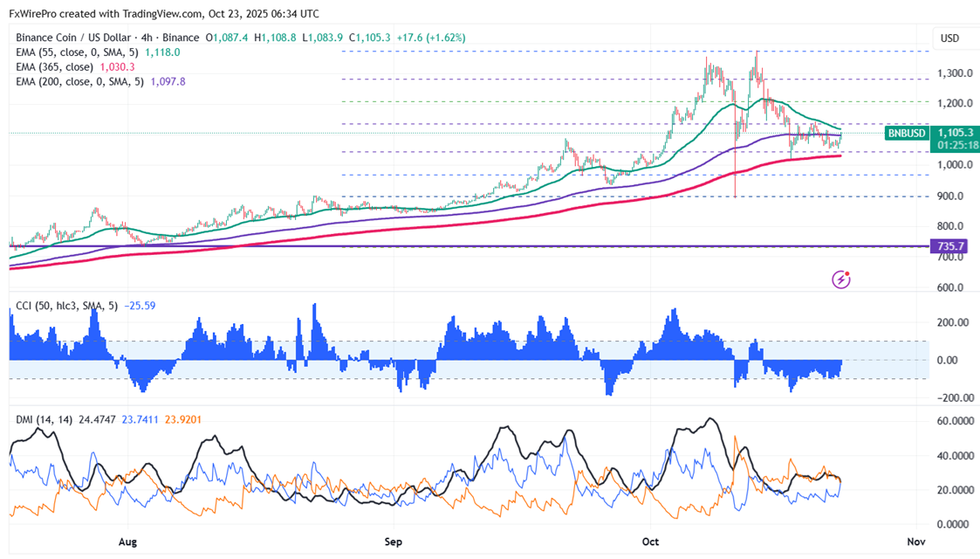
Task: Click the 1,105.3 current price label
Action: 955,133
